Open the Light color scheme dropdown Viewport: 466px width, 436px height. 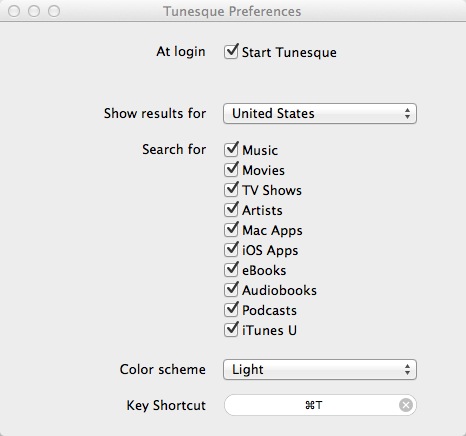point(320,369)
